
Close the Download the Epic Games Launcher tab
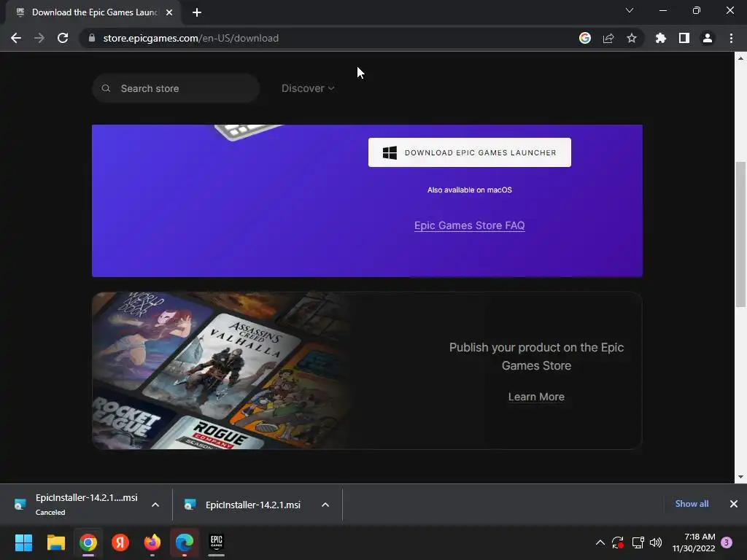[x=169, y=12]
